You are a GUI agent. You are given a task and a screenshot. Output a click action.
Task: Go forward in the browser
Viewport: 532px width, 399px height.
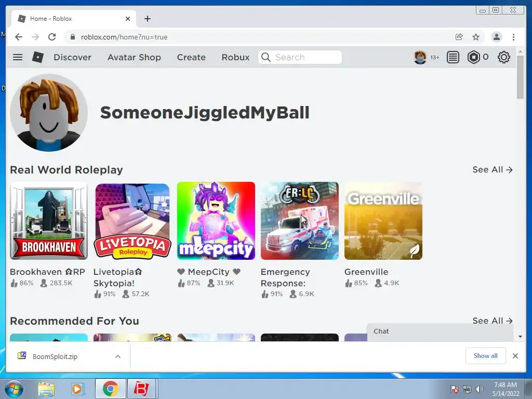click(35, 37)
